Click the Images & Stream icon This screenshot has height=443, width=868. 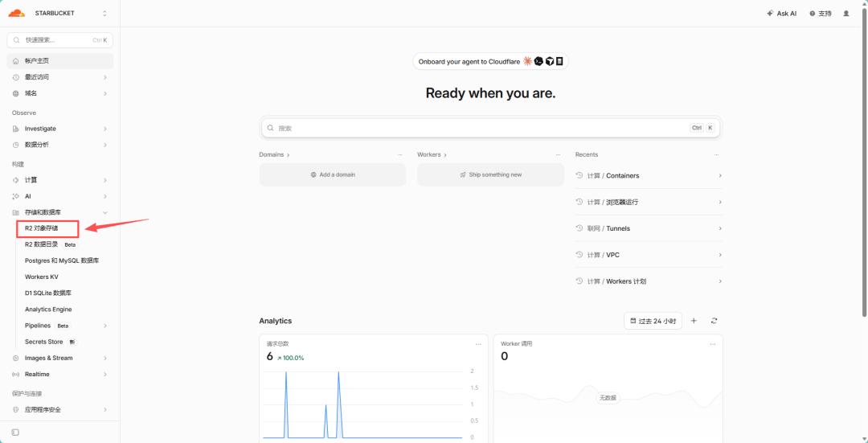pyautogui.click(x=15, y=358)
